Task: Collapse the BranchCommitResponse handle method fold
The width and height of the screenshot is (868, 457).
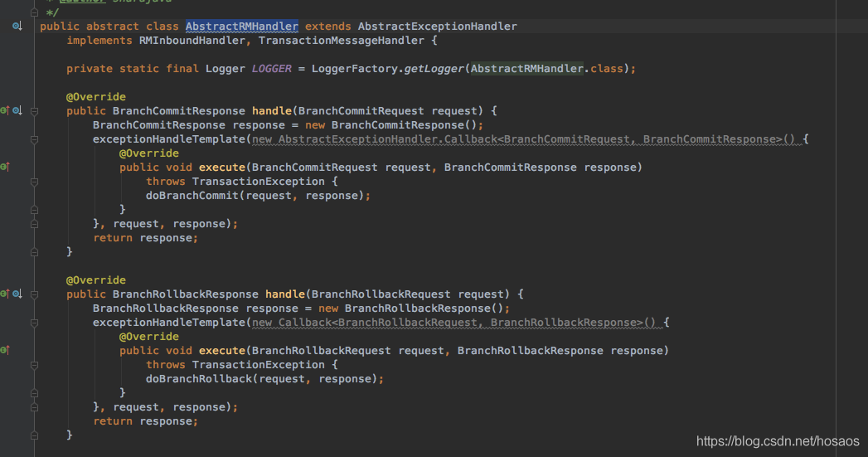Action: 34,111
